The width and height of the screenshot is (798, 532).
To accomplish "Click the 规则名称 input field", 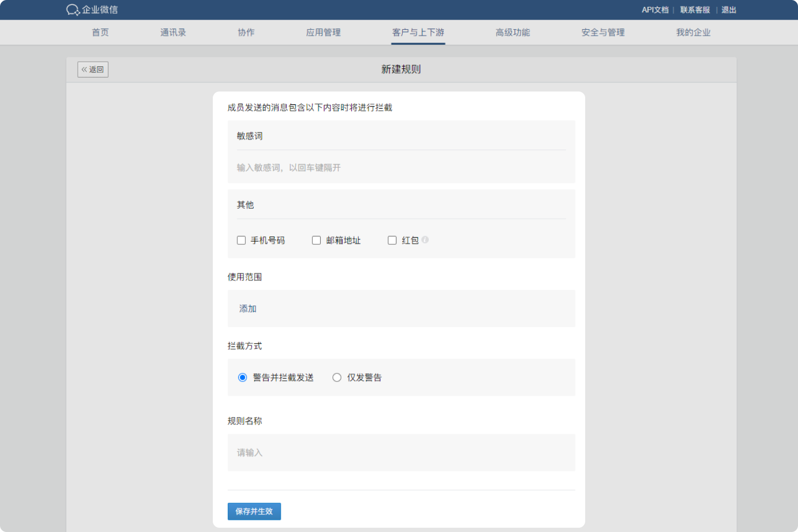I will tap(401, 453).
